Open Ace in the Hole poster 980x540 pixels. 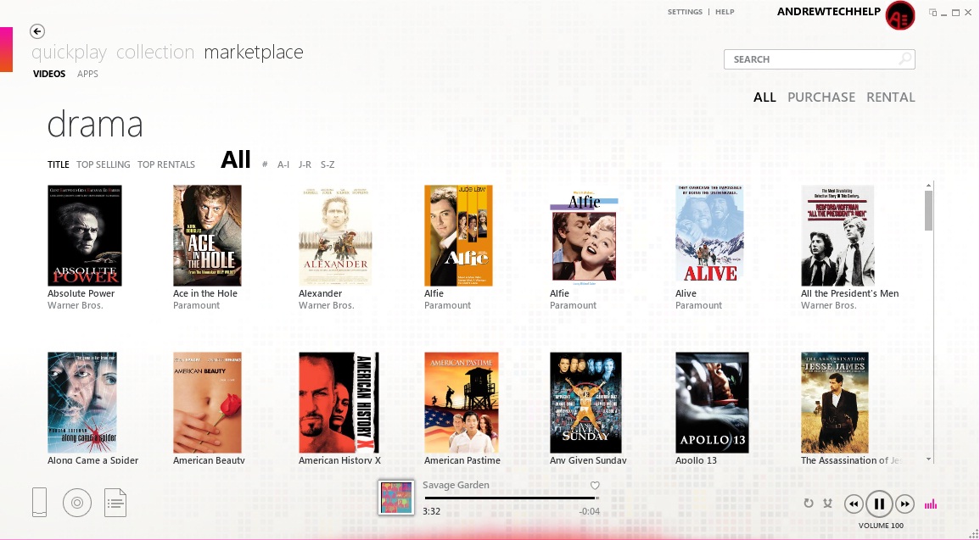(x=208, y=236)
